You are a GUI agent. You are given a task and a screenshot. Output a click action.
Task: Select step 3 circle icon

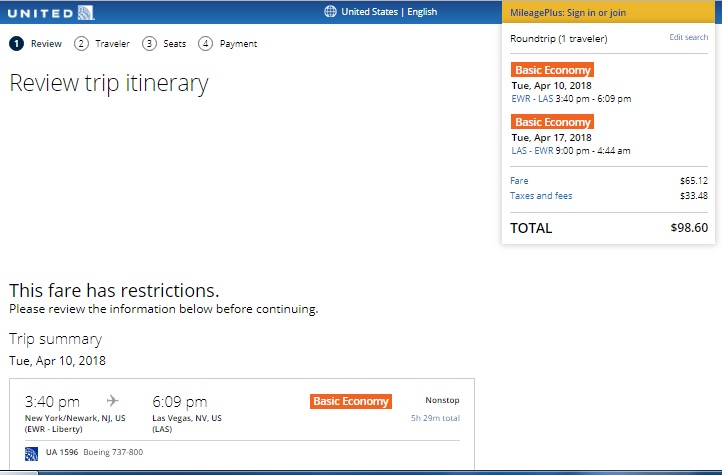(149, 44)
